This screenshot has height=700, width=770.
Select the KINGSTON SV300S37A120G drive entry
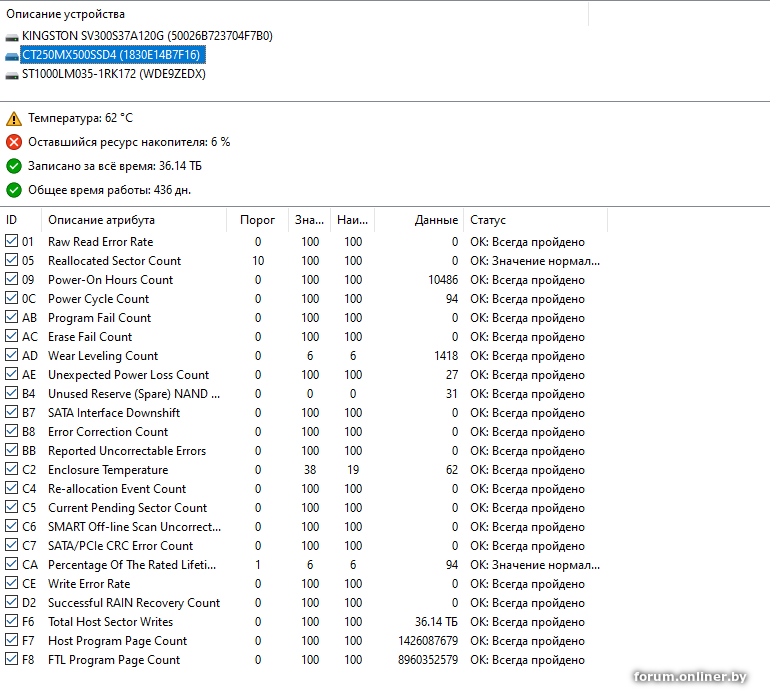pyautogui.click(x=146, y=36)
